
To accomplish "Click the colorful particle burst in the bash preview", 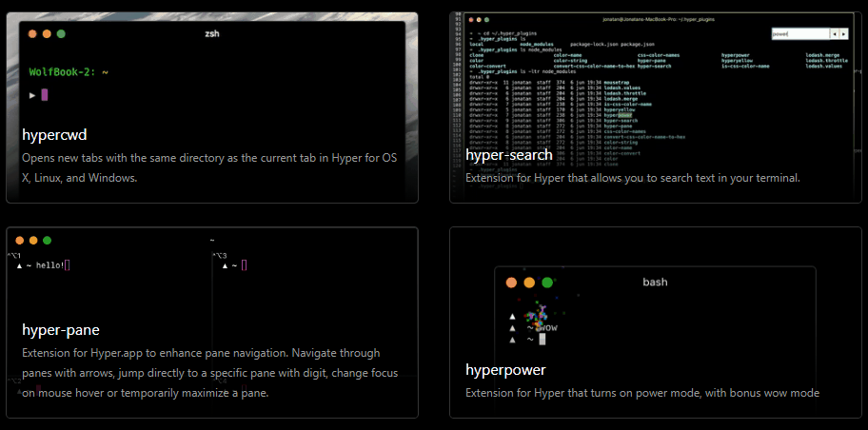I will coord(537,317).
